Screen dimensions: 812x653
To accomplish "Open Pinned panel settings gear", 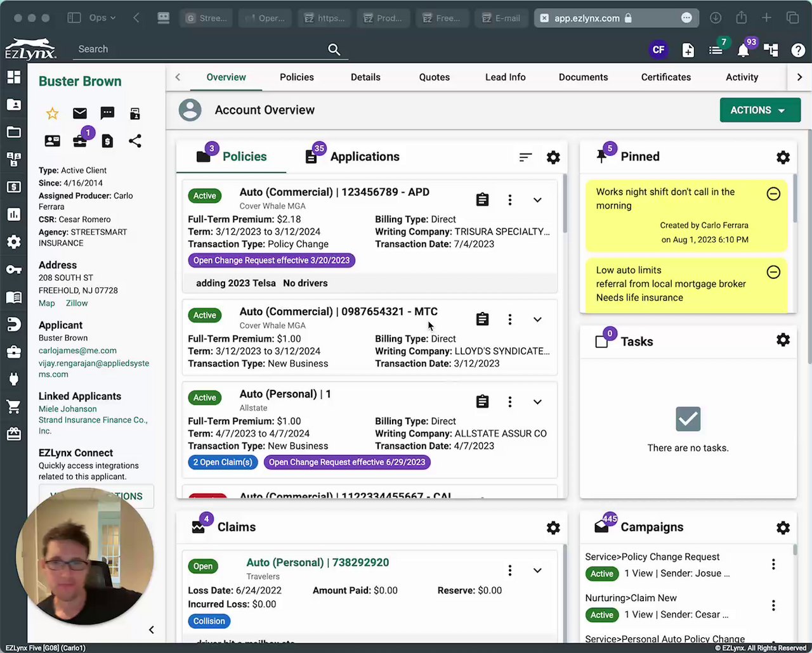I will (x=783, y=157).
